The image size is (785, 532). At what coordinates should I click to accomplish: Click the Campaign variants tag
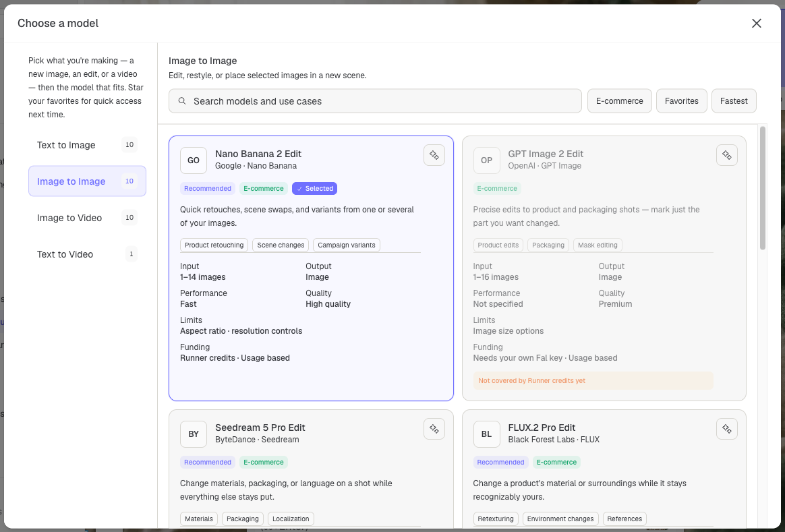[x=347, y=245]
